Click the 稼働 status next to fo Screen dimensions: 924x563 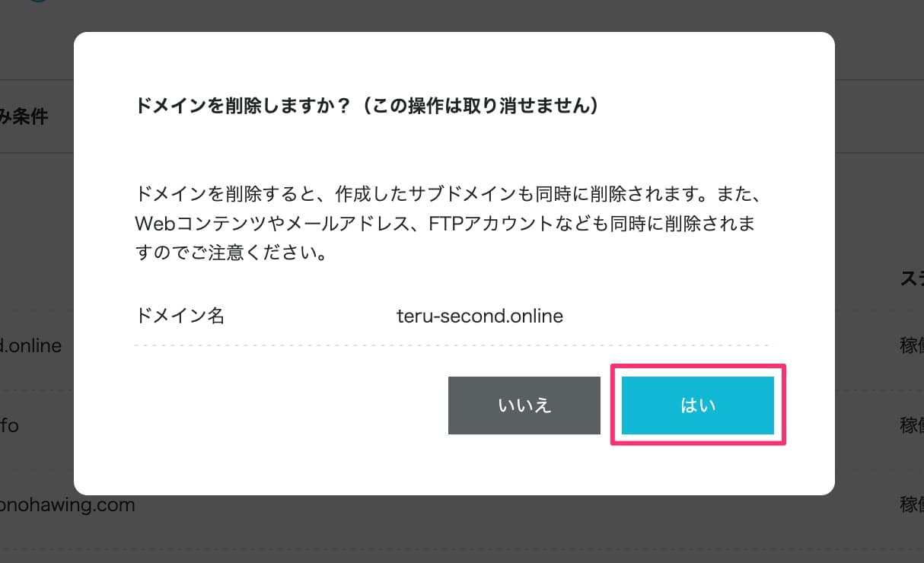(x=911, y=425)
